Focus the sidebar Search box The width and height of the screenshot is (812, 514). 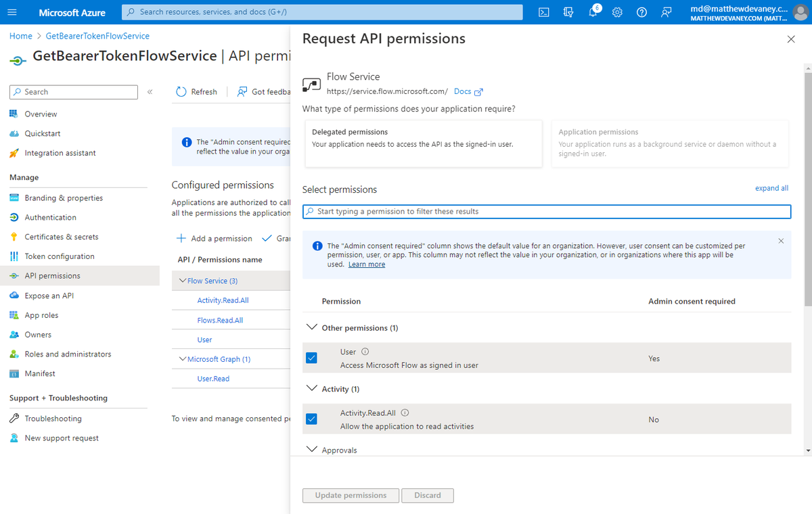(x=74, y=92)
